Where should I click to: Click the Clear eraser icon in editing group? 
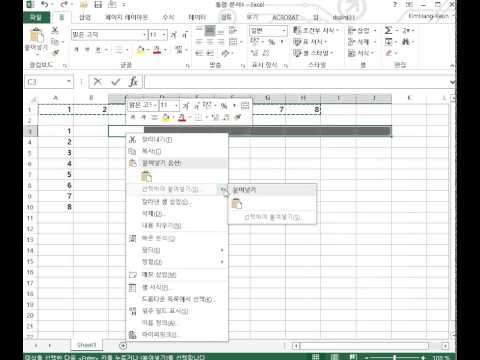(x=389, y=53)
